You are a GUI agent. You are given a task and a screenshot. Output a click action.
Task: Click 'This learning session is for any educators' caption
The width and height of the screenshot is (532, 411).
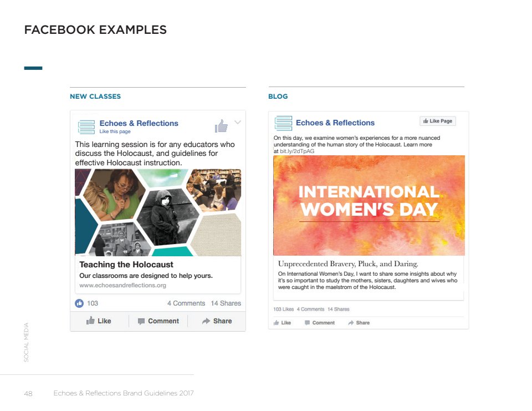coord(155,154)
